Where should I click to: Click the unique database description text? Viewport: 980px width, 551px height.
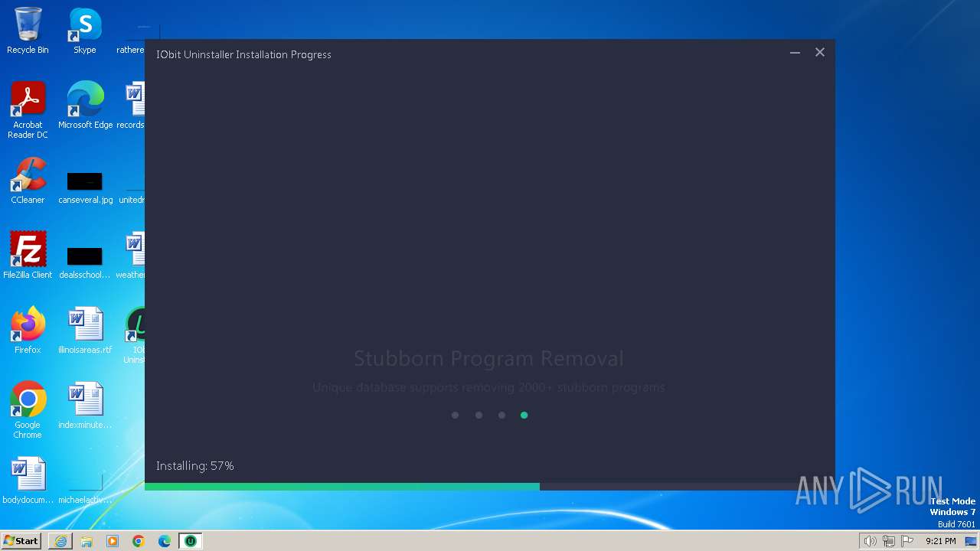coord(488,387)
